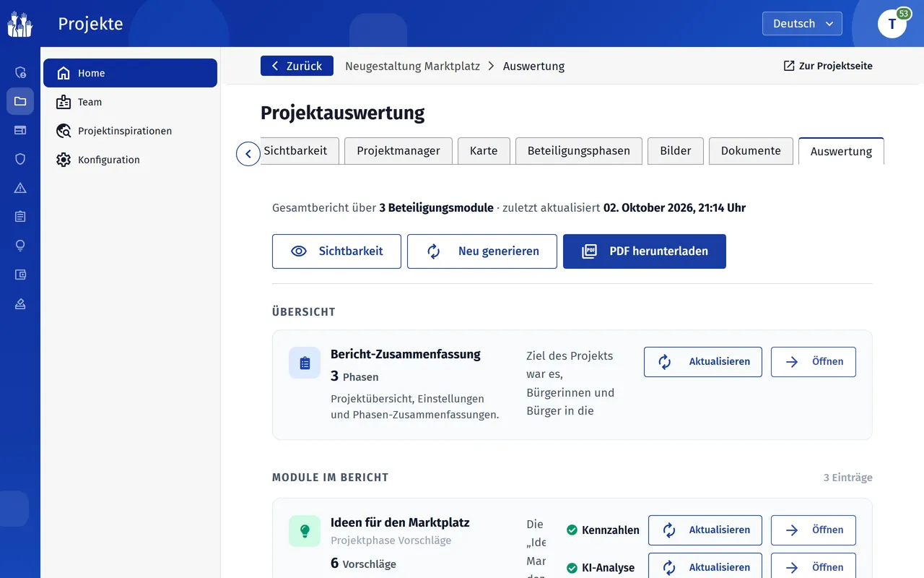924x578 pixels.
Task: Open the Deutsch language dropdown
Action: coord(802,24)
